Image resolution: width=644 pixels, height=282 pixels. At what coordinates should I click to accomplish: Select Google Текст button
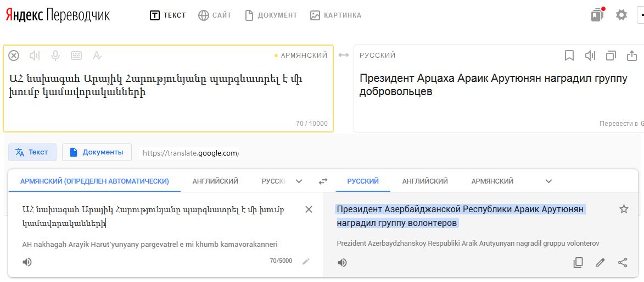[x=32, y=152]
